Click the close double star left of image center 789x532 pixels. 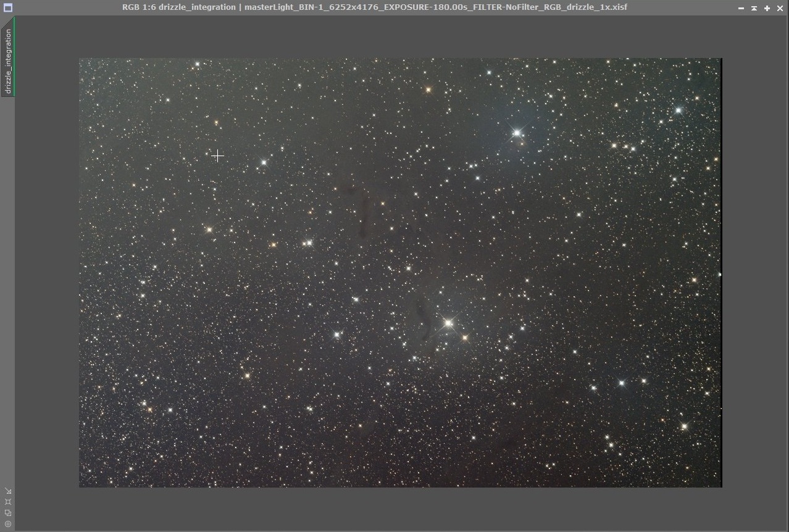click(307, 243)
